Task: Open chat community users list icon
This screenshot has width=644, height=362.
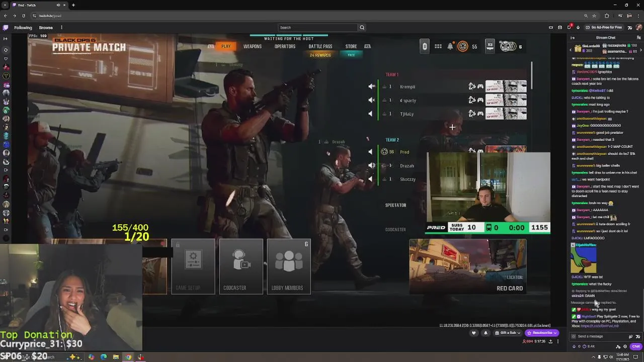Action: tap(639, 38)
